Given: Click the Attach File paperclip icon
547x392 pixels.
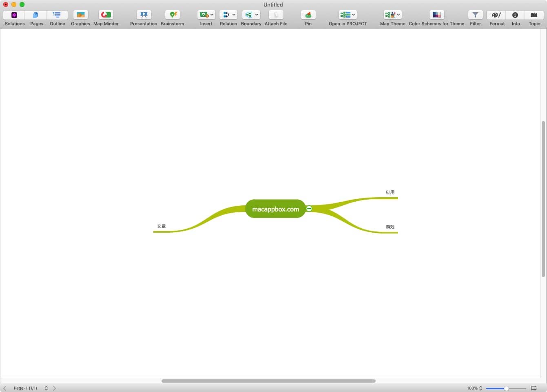Looking at the screenshot, I should tap(276, 15).
